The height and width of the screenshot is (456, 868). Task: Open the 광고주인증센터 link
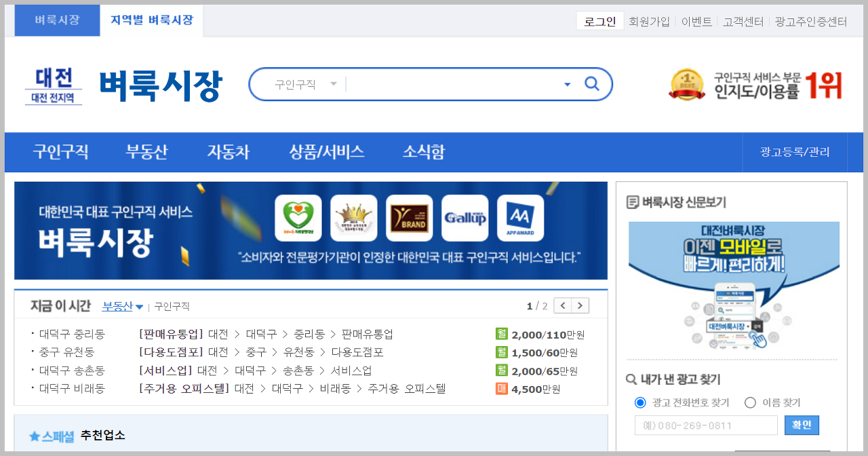(x=811, y=22)
